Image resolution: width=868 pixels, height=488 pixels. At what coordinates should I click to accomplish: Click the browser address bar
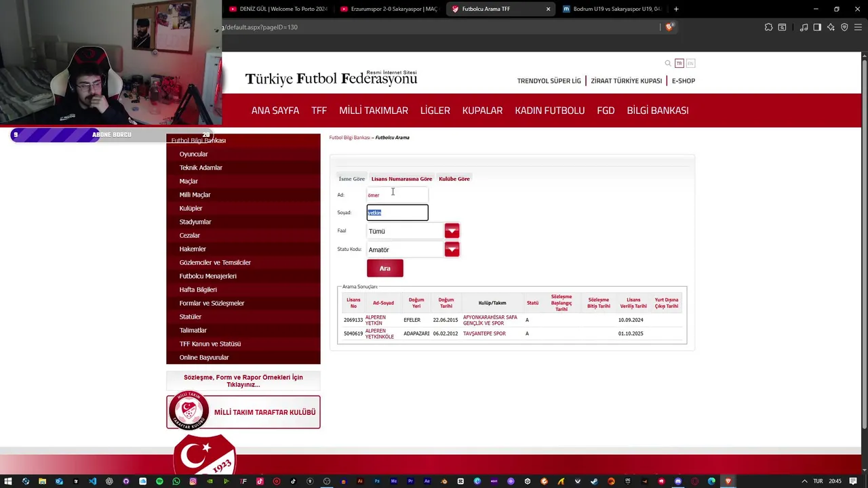pyautogui.click(x=441, y=27)
